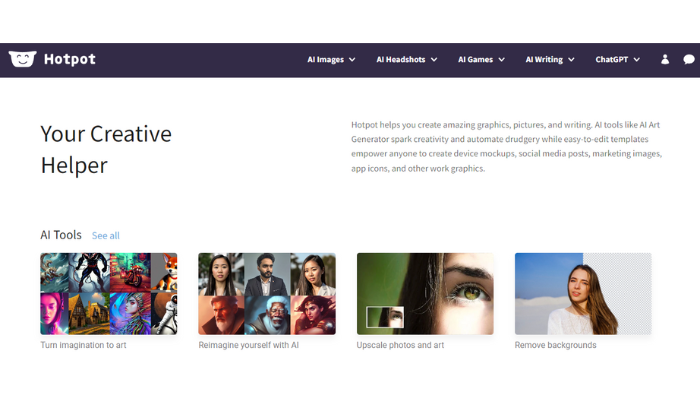Screen dimensions: 700x400
Task: Open the ChatGPT menu
Action: click(612, 59)
